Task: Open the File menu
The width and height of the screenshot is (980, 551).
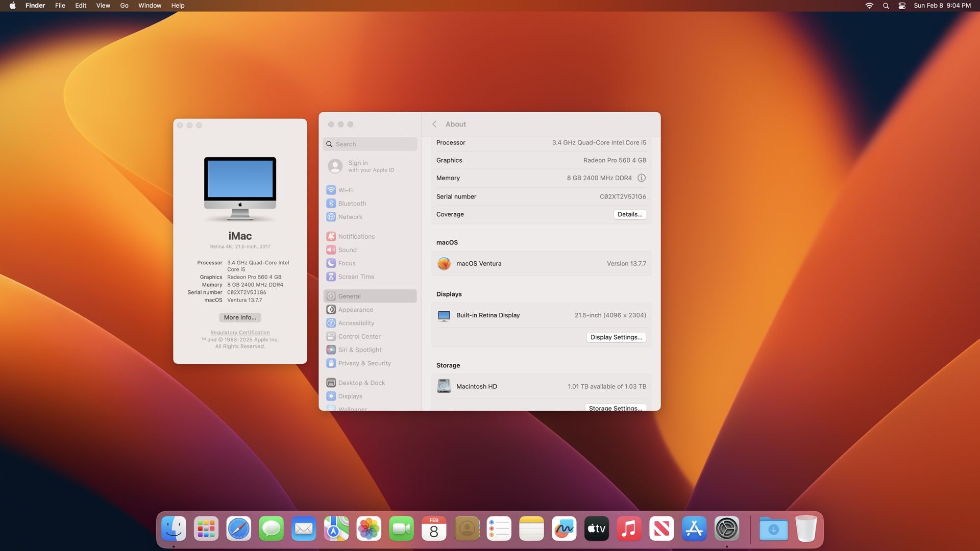Action: click(60, 6)
